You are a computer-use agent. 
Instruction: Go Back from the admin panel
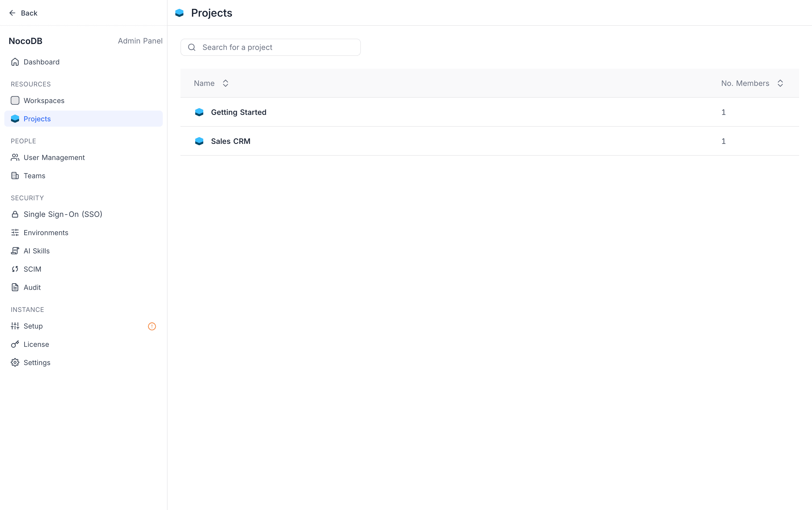[x=23, y=13]
